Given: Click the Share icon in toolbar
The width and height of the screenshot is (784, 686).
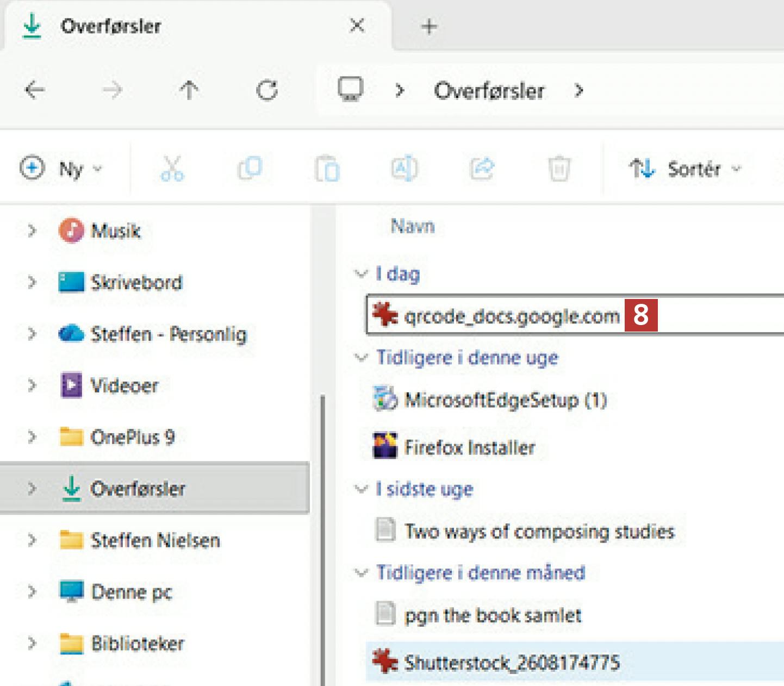Looking at the screenshot, I should coord(482,169).
